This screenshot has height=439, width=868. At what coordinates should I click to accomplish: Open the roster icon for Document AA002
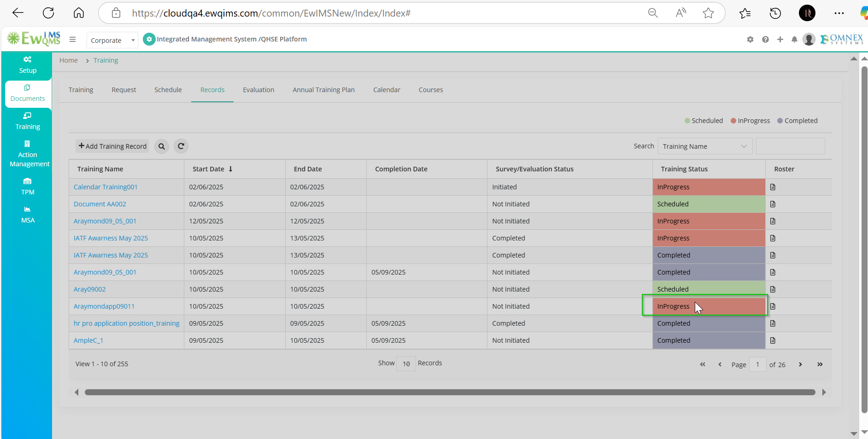coord(773,204)
